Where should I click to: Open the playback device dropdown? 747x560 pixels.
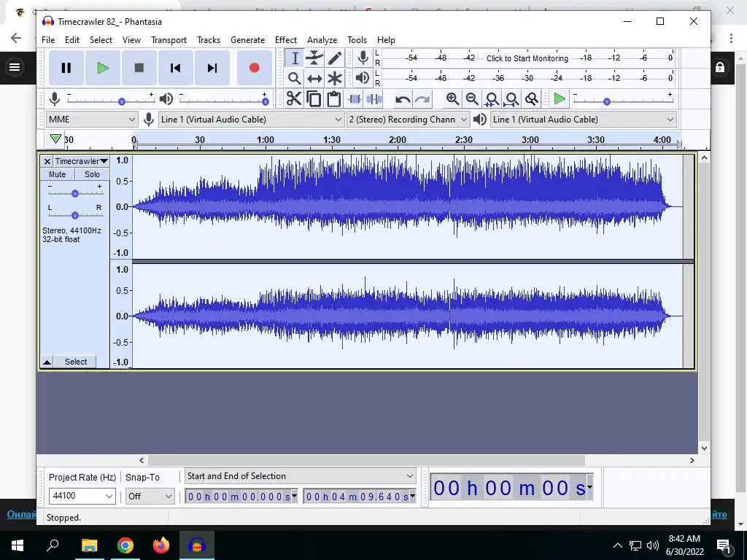584,120
